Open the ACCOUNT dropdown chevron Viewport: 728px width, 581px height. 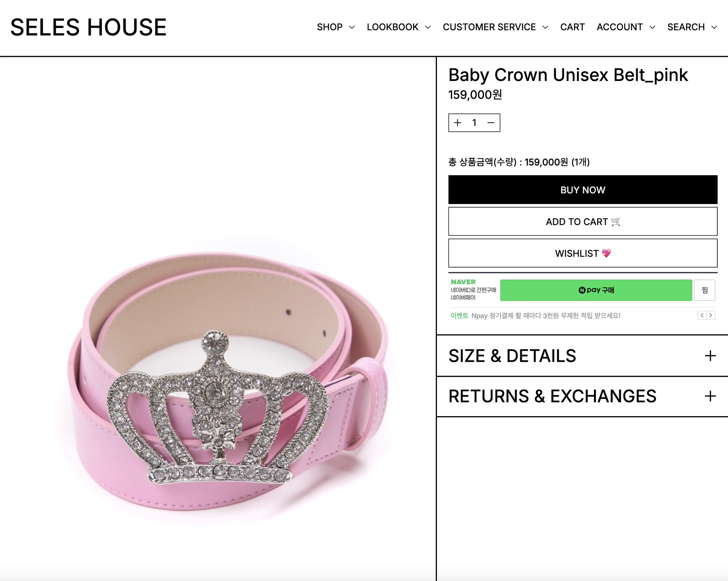[652, 27]
